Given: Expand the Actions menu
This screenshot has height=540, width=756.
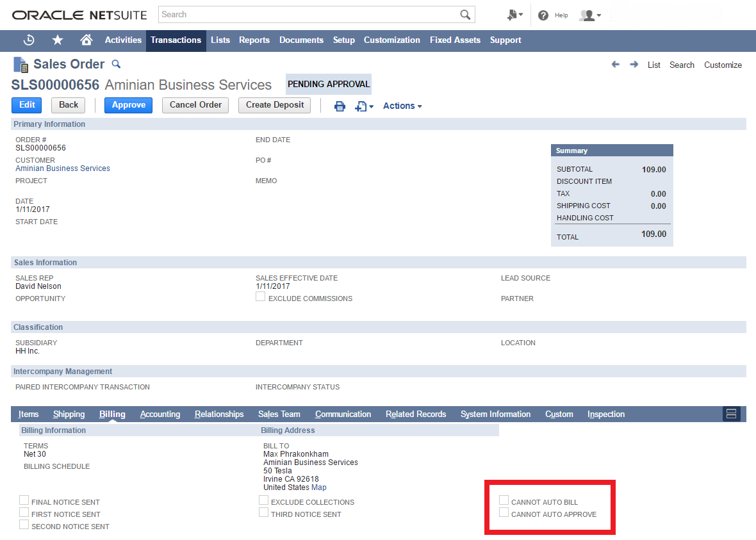Looking at the screenshot, I should (402, 106).
